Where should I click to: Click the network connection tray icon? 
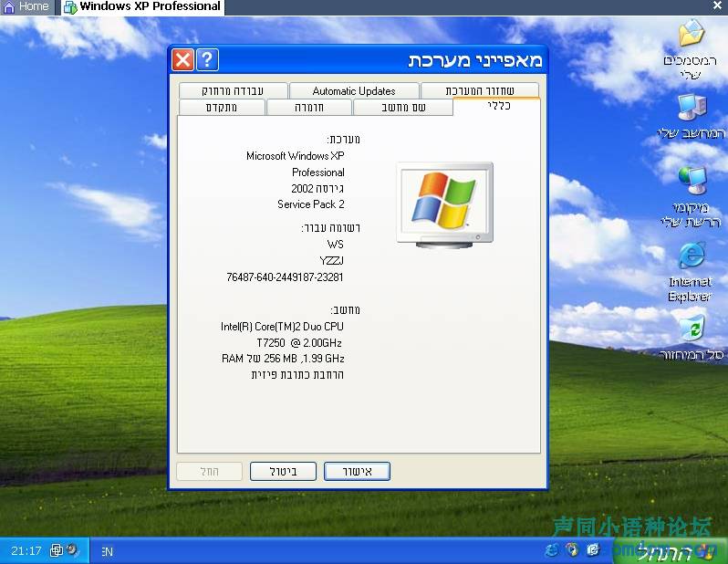coord(57,550)
